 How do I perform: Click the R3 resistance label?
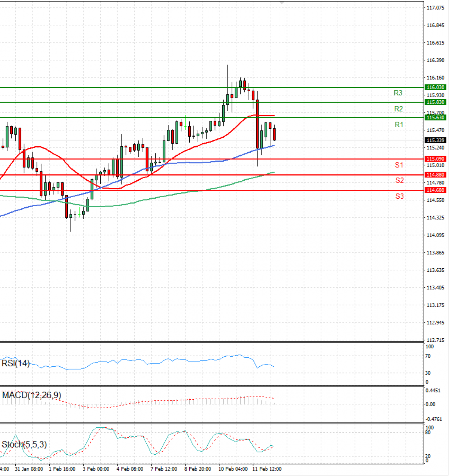pyautogui.click(x=398, y=93)
